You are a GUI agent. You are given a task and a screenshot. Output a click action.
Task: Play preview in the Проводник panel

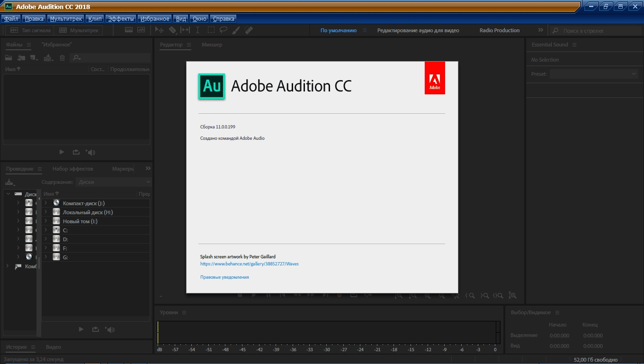[x=81, y=329]
